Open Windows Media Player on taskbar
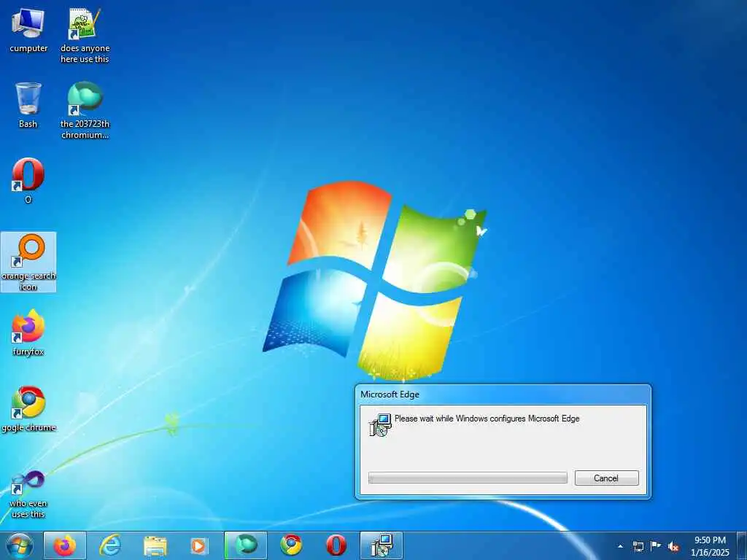 pyautogui.click(x=200, y=545)
